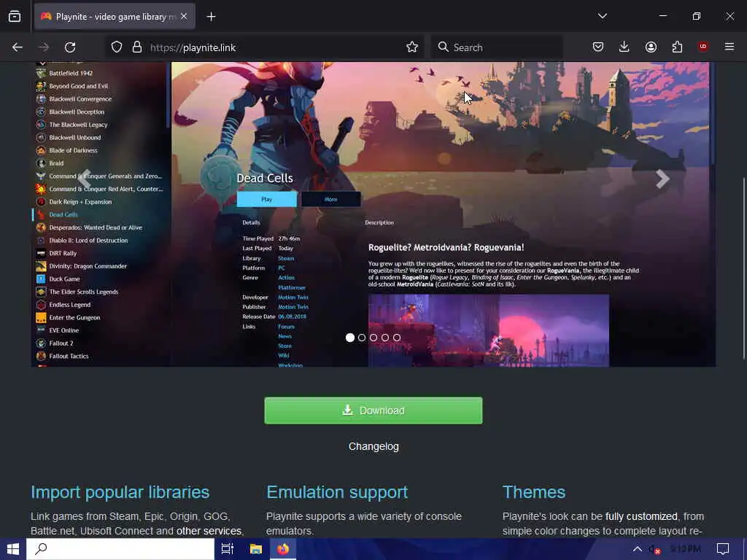Click the Braid game icon
The height and width of the screenshot is (560, 747).
(x=41, y=163)
